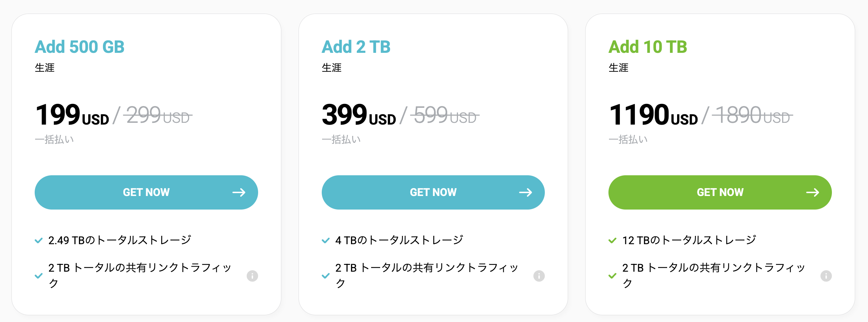Viewport: 868px width, 322px height.
Task: Select the green Add 10 TB heading
Action: (648, 47)
